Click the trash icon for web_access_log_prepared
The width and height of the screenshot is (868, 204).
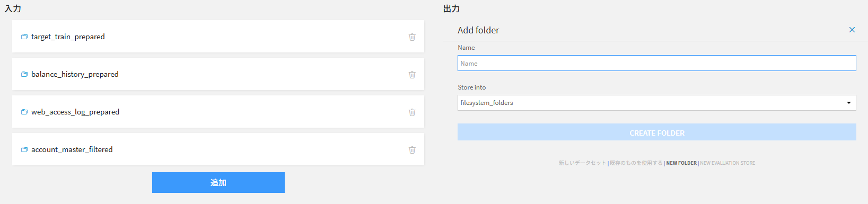point(412,112)
